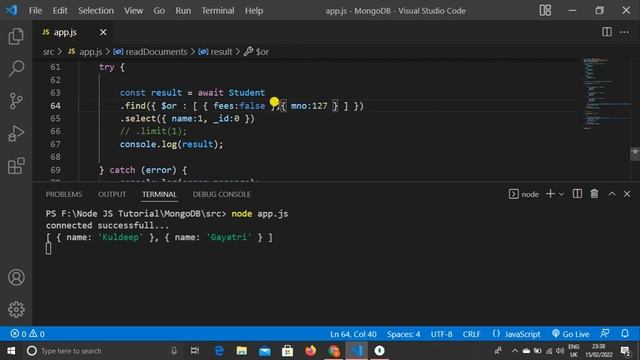Open Run and Debug view
Viewport: 640px width, 360px height.
tap(16, 133)
